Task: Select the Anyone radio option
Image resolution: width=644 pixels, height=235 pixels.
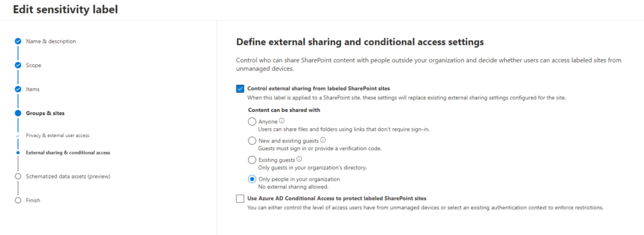Action: pyautogui.click(x=252, y=122)
